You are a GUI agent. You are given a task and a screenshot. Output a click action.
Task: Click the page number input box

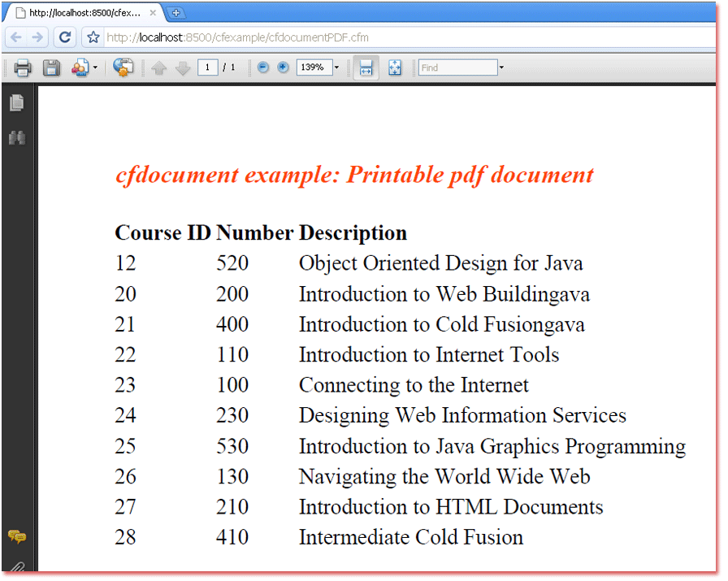(x=207, y=67)
